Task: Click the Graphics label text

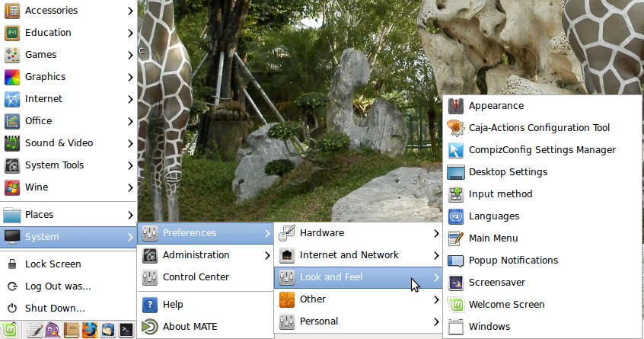Action: pyautogui.click(x=45, y=77)
